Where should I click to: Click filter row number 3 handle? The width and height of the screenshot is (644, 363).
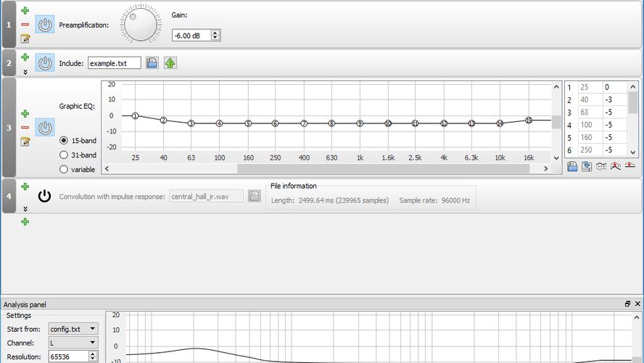point(9,128)
